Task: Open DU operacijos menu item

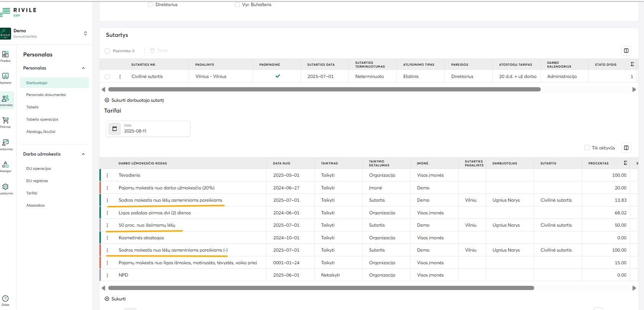Action: click(x=39, y=169)
